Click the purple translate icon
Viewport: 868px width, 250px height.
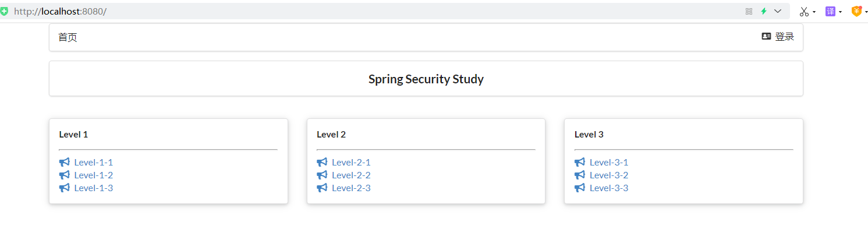(x=830, y=11)
